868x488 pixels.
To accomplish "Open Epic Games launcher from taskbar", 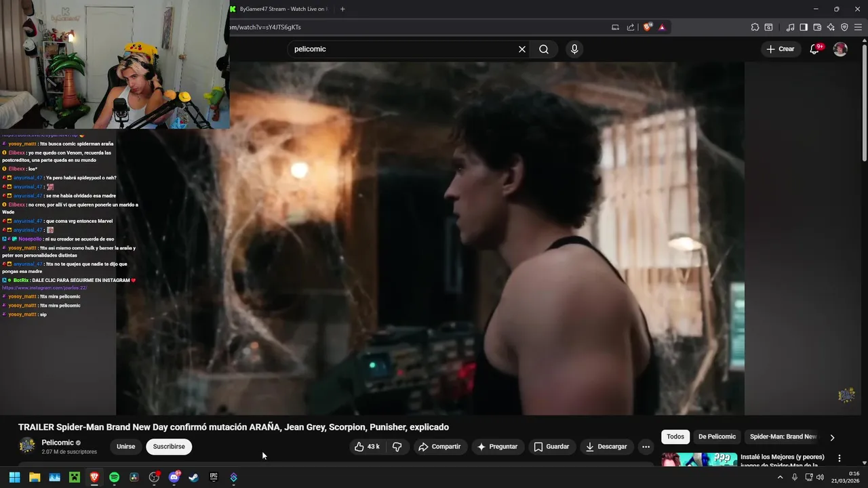I will [214, 477].
